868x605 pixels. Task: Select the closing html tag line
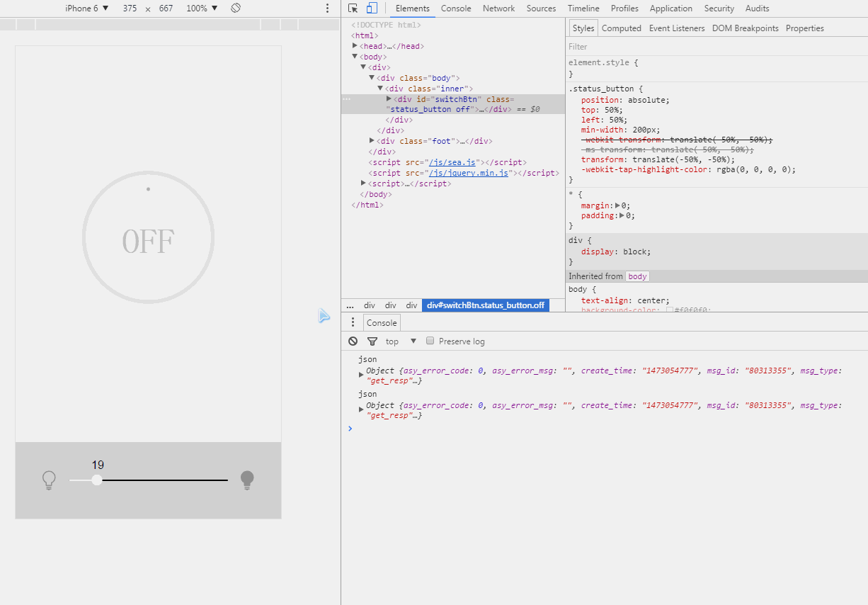click(367, 205)
